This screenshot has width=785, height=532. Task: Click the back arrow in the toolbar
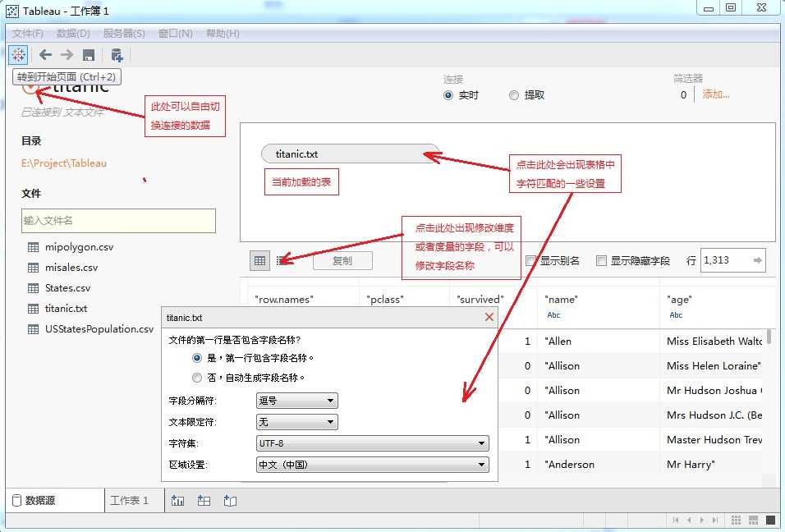pyautogui.click(x=45, y=54)
